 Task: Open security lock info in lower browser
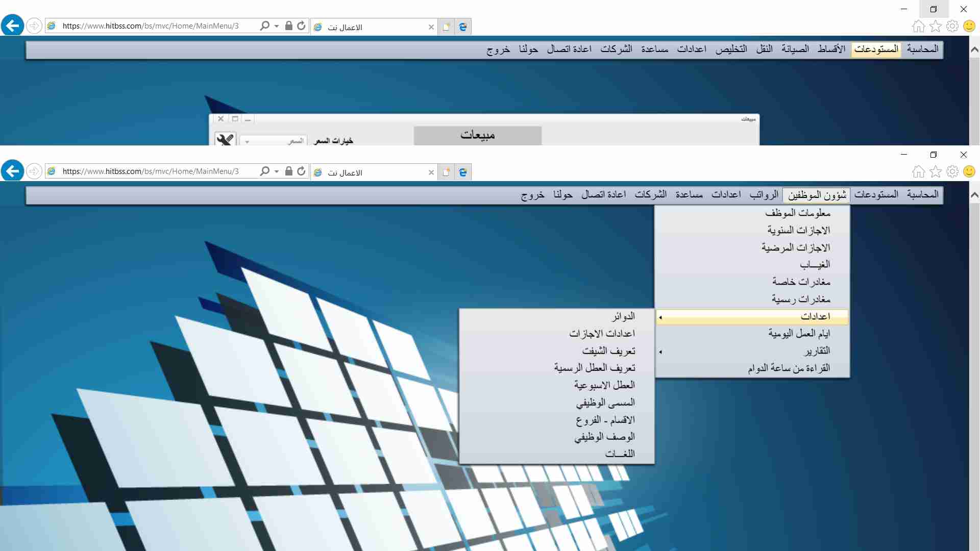click(x=289, y=171)
